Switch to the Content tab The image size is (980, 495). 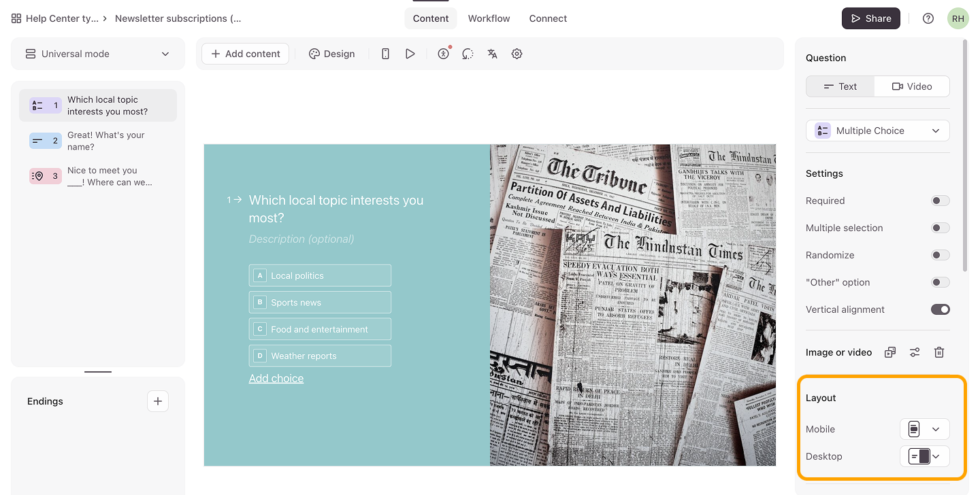click(x=431, y=18)
